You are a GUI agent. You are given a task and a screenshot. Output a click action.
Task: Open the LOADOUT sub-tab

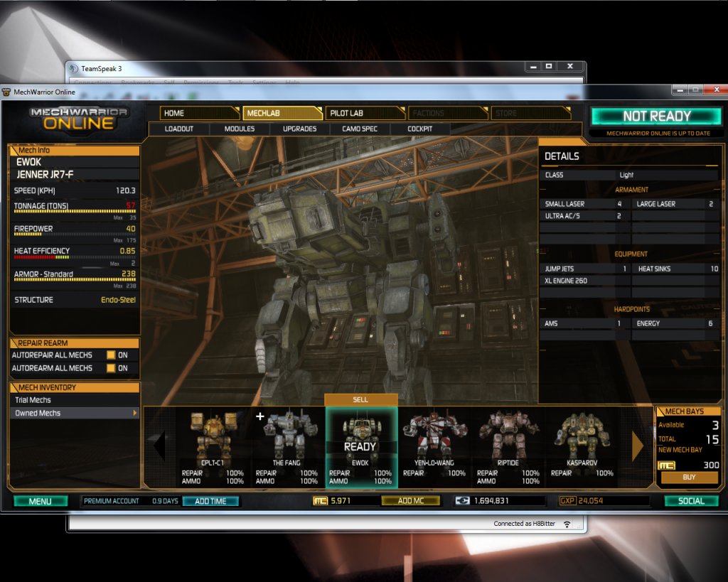tap(179, 129)
